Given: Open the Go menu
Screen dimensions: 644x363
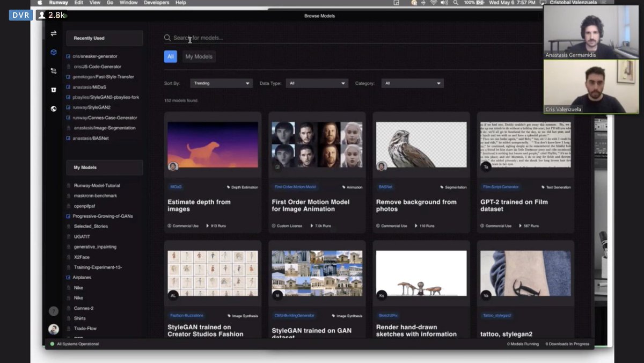Looking at the screenshot, I should tap(110, 3).
